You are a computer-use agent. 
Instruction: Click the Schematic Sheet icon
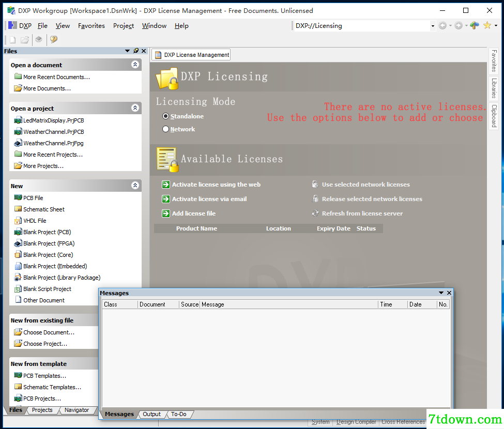[x=18, y=209]
